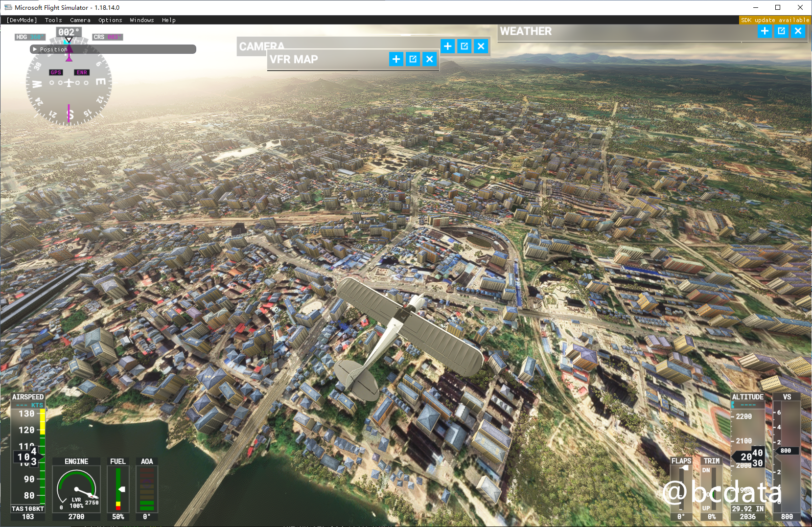Click the vertical speed tape

pos(787,456)
